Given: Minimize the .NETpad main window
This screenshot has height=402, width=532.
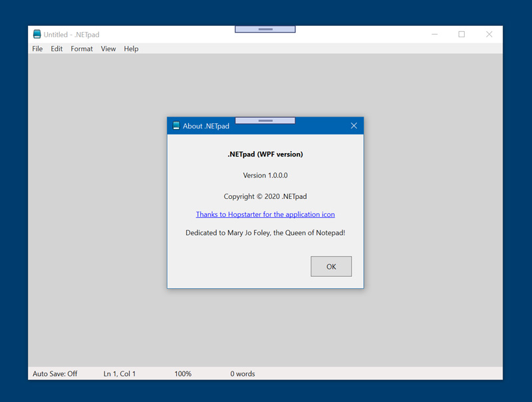Looking at the screenshot, I should 434,35.
